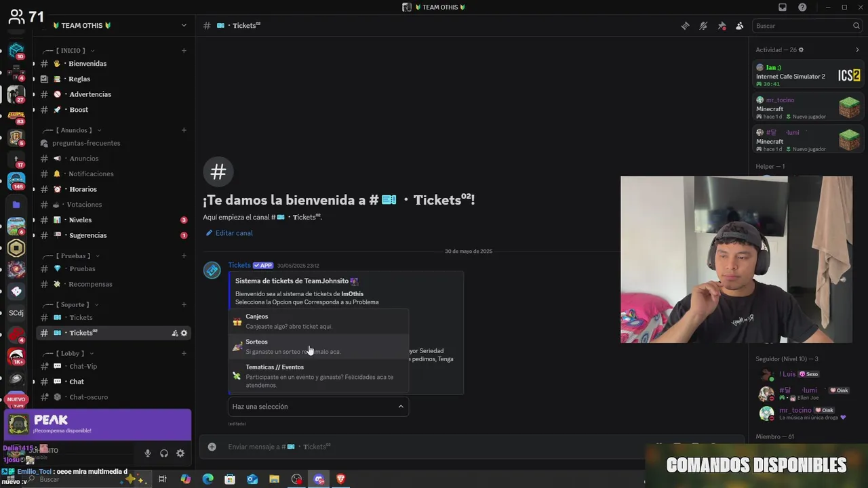Viewport: 868px width, 488px height.
Task: Toggle the notification bell mute icon
Action: 703,26
